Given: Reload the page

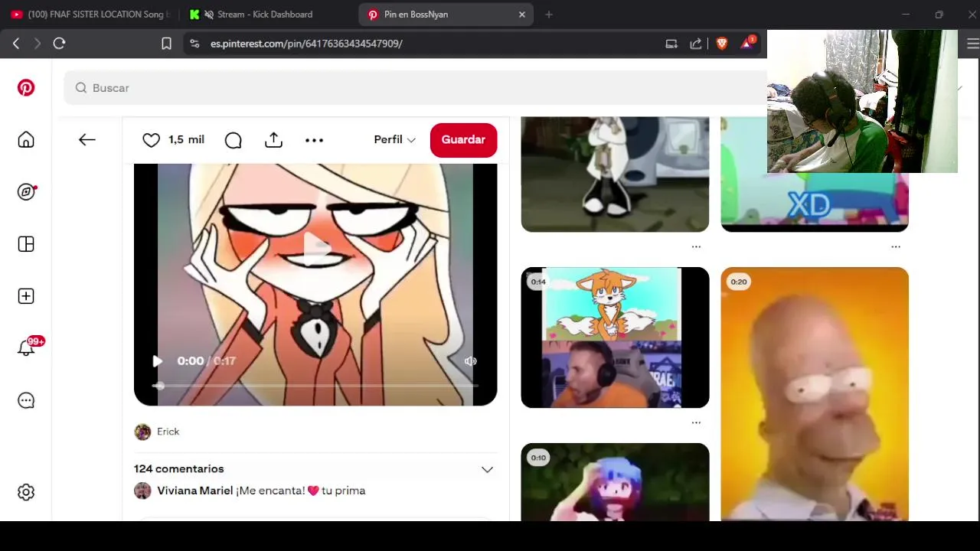Looking at the screenshot, I should click(59, 44).
